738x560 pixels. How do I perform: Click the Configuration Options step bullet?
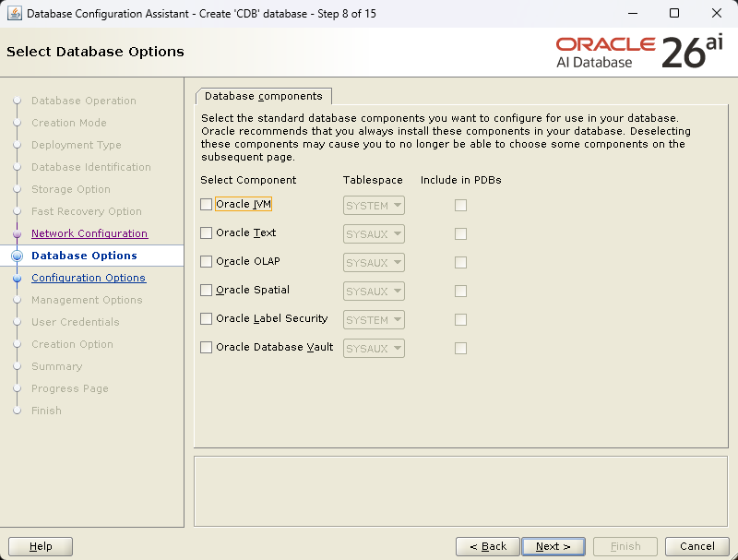(18, 278)
